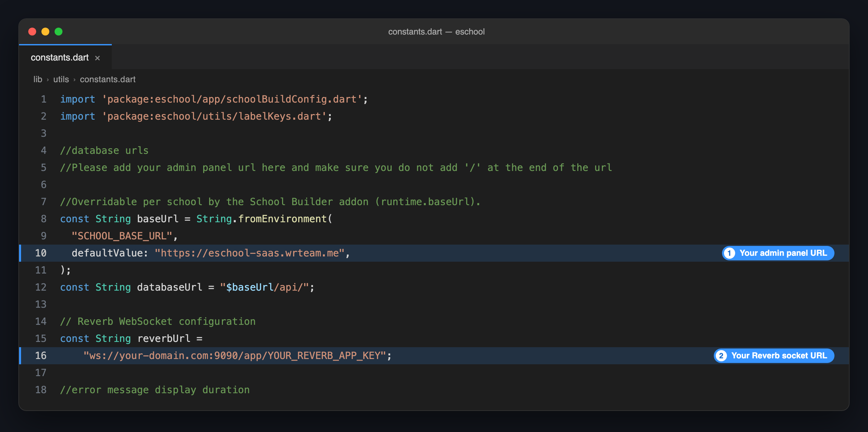Click the yellow minimize window button
The width and height of the screenshot is (868, 432).
45,32
